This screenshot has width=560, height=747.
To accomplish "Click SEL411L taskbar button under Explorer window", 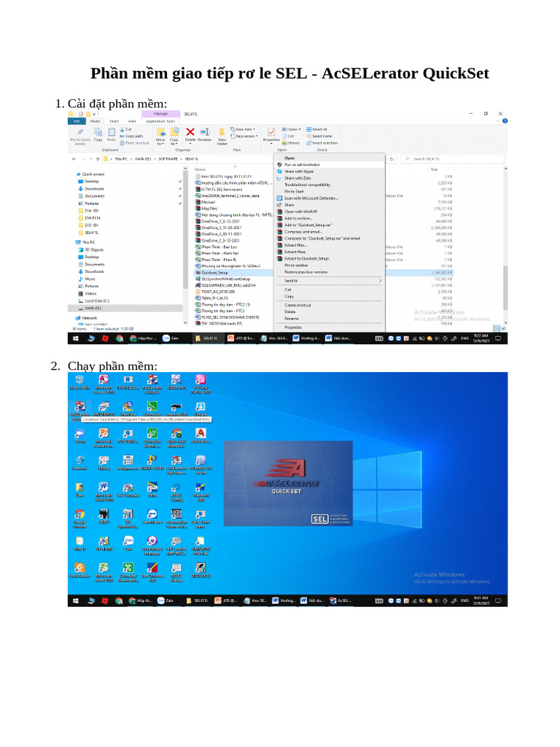I will [x=206, y=338].
